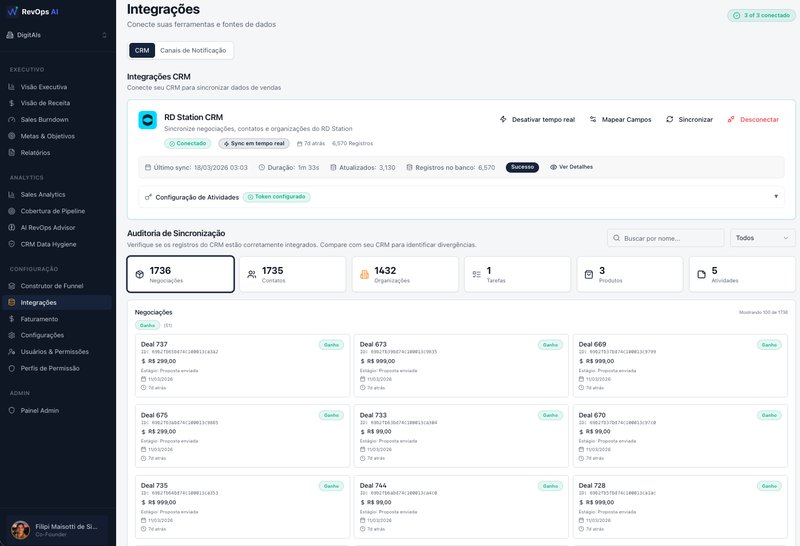Click the dollar icon beside Faturamento
This screenshot has height=546, width=800.
tap(12, 319)
